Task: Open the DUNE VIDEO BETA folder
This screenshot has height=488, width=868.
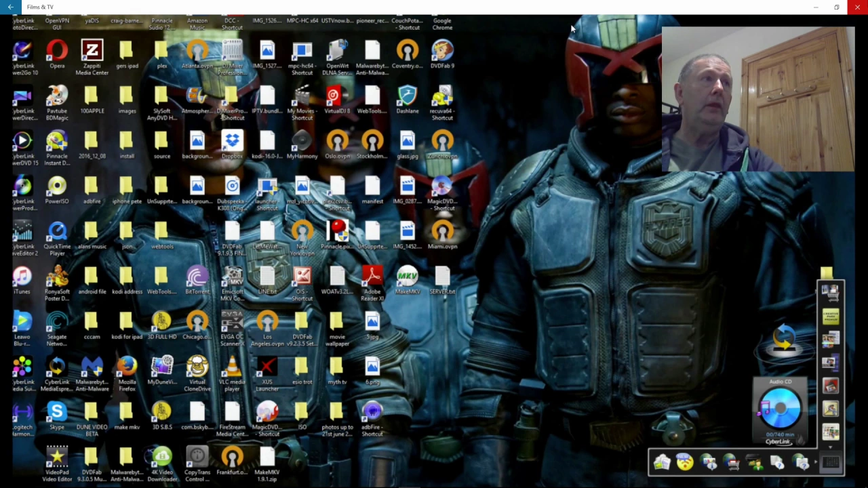Action: pyautogui.click(x=92, y=418)
